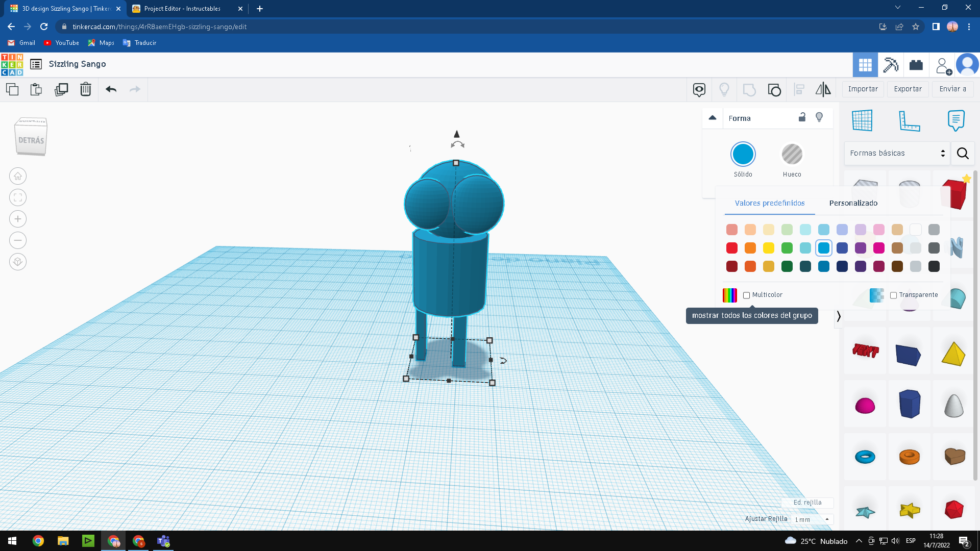Select the blue torus shape thumbnail
This screenshot has height=551, width=980.
tap(865, 457)
